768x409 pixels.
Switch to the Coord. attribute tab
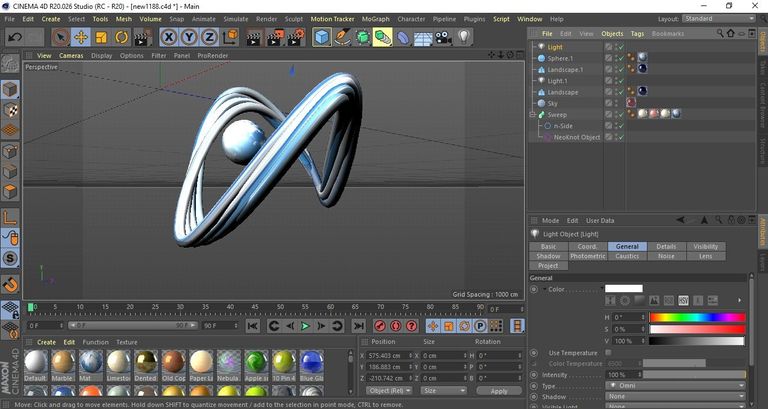point(588,246)
